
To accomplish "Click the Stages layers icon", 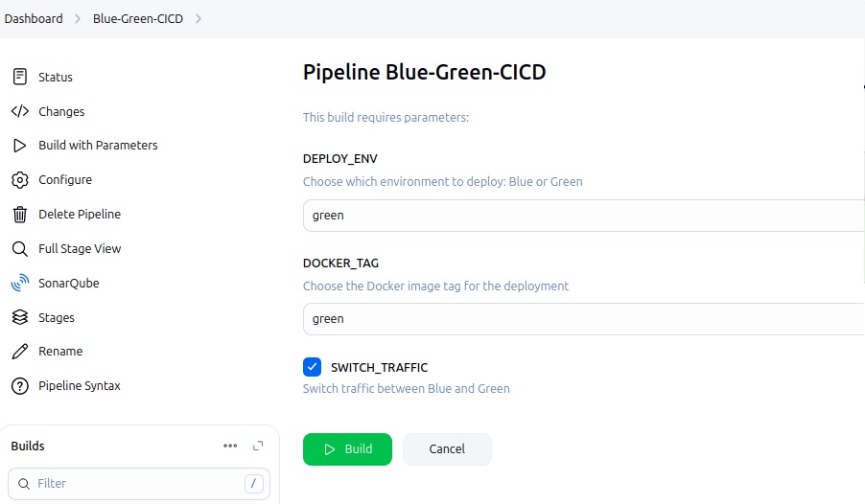I will (x=19, y=317).
